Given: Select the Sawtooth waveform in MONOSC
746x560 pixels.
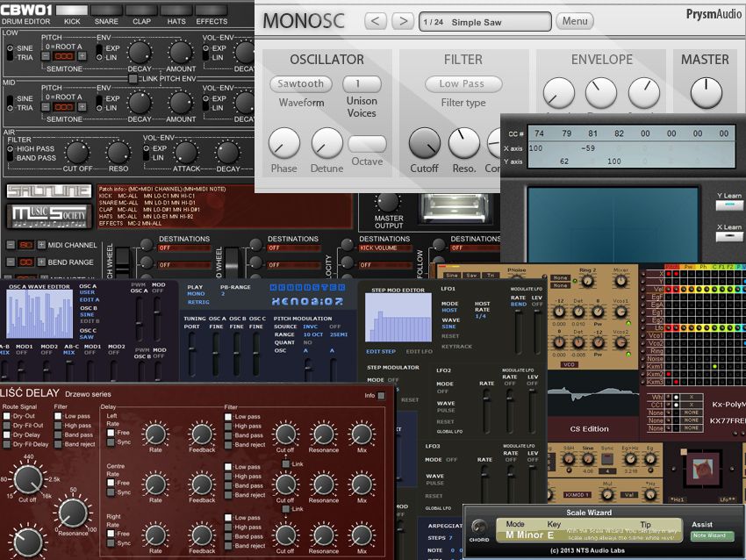Looking at the screenshot, I should point(301,83).
